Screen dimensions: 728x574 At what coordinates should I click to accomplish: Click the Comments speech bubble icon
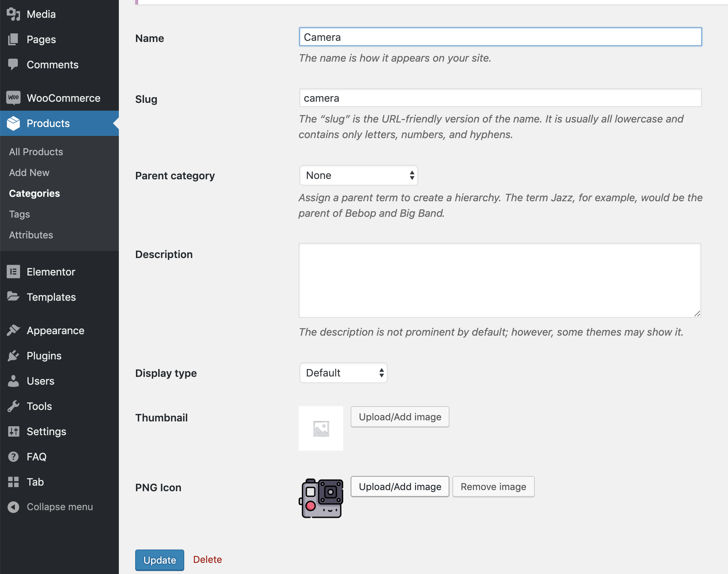[13, 64]
